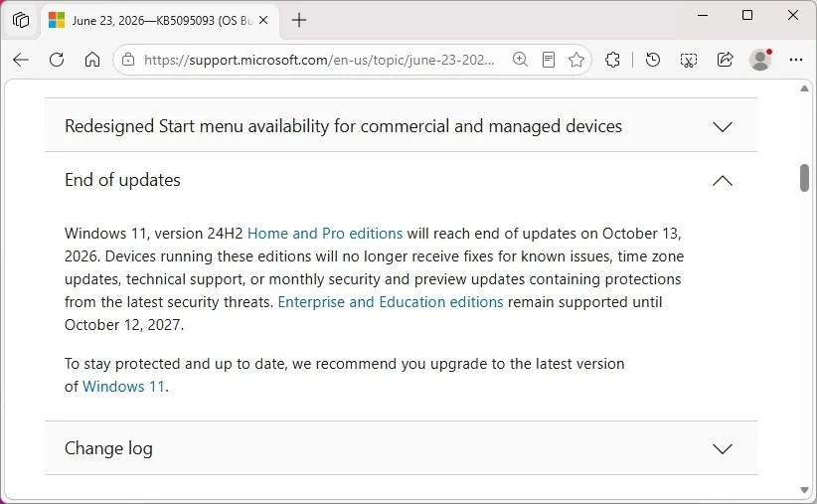Enter immersive reader view
817x504 pixels.
click(548, 60)
